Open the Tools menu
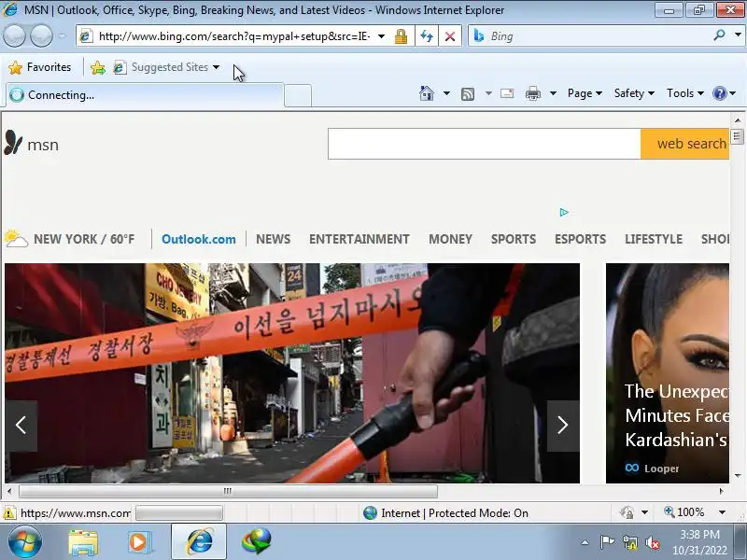Viewport: 747px width, 560px height. (684, 93)
